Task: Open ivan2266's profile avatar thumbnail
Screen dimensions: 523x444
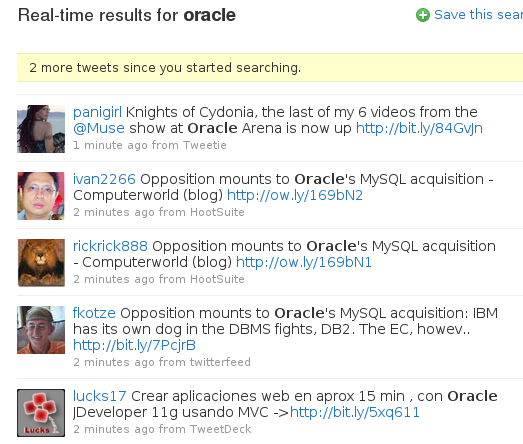Action: [41, 196]
